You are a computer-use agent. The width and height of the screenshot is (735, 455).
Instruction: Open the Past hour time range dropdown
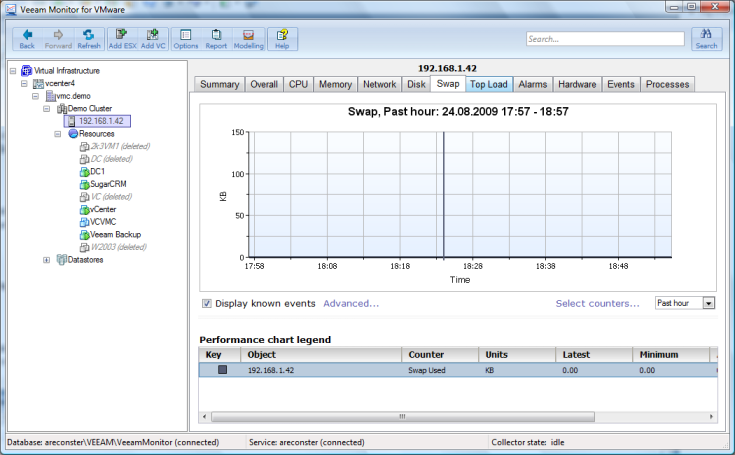[709, 303]
